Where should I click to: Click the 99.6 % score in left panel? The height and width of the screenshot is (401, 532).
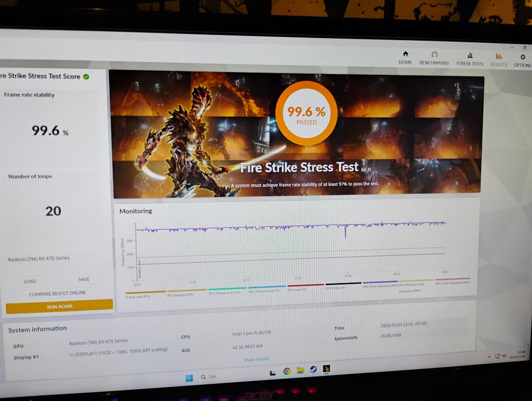(x=50, y=131)
